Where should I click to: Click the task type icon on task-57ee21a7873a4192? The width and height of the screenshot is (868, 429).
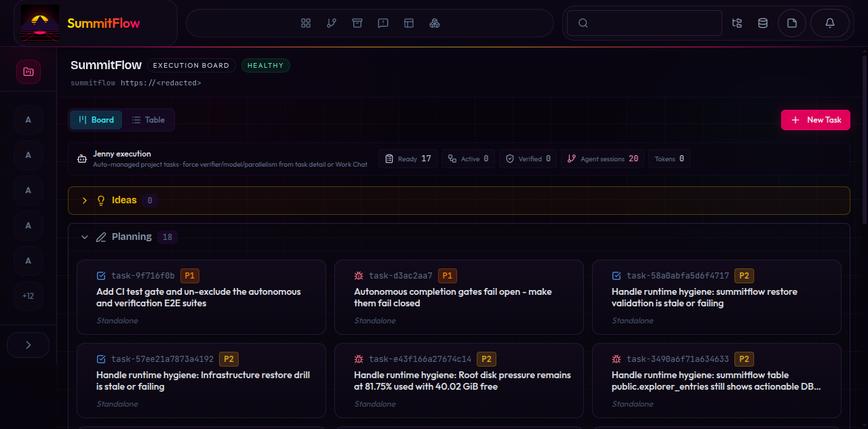point(102,359)
